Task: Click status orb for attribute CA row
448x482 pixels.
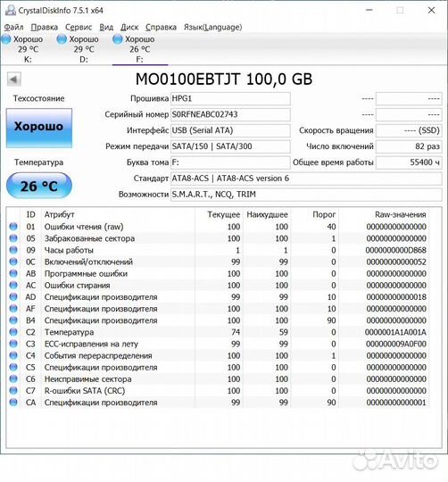Action: pos(13,402)
